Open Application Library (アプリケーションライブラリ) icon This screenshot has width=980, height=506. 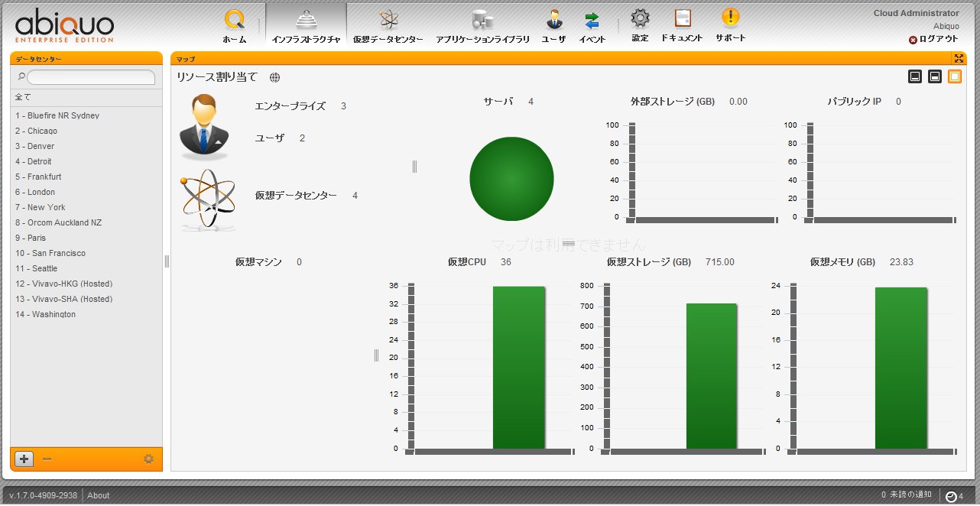pyautogui.click(x=482, y=20)
